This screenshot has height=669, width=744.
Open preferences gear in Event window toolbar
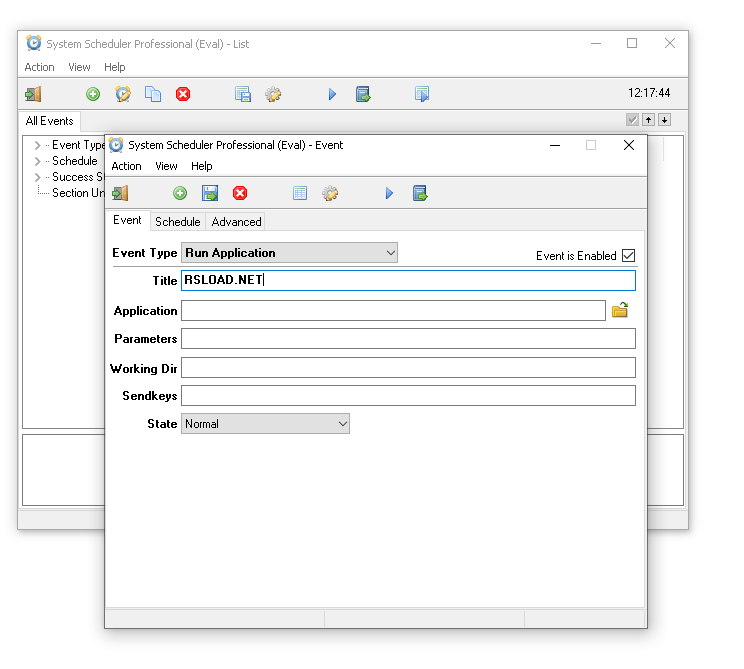click(x=330, y=193)
